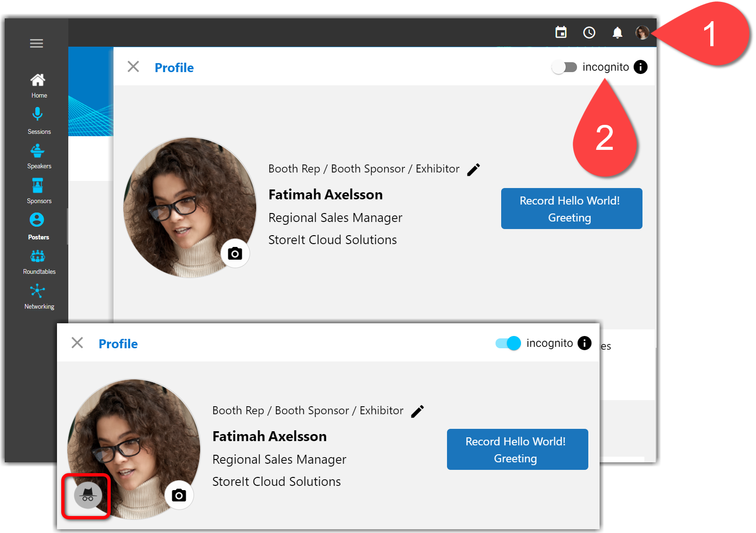Select the Posters sidebar item
The width and height of the screenshot is (756, 533).
(x=37, y=225)
